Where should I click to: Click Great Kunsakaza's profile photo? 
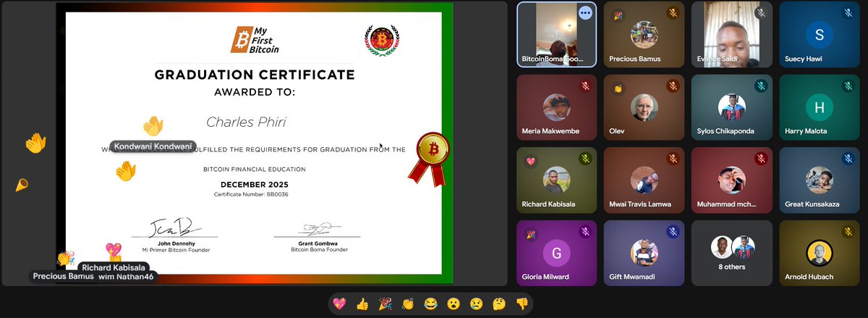(x=819, y=180)
